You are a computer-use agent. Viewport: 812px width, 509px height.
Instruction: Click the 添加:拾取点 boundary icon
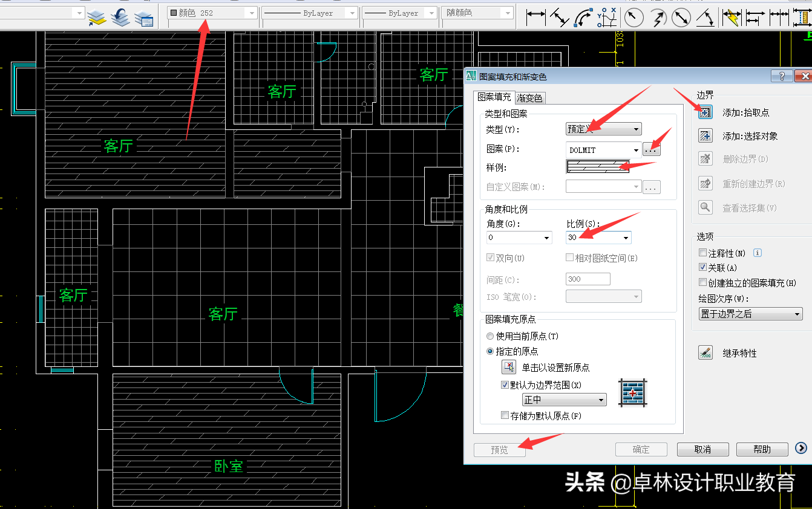coord(705,112)
